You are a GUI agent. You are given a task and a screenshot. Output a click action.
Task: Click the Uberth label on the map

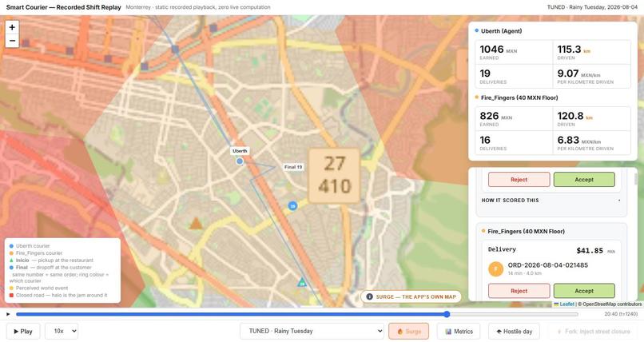point(240,151)
